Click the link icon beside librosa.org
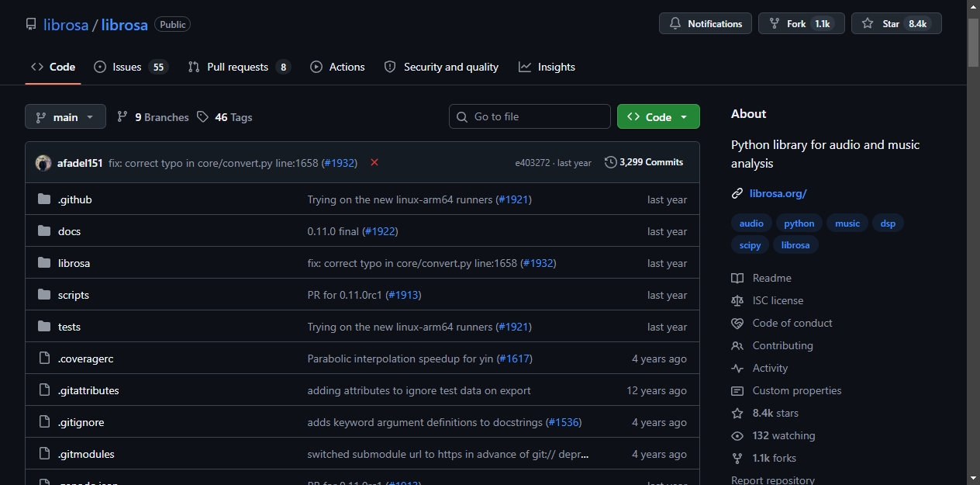Screen dimensions: 980x485 pyautogui.click(x=737, y=193)
